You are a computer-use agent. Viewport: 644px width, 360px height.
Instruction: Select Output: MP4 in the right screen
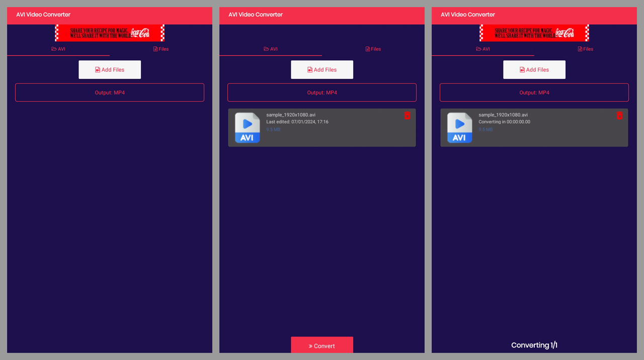coord(534,93)
